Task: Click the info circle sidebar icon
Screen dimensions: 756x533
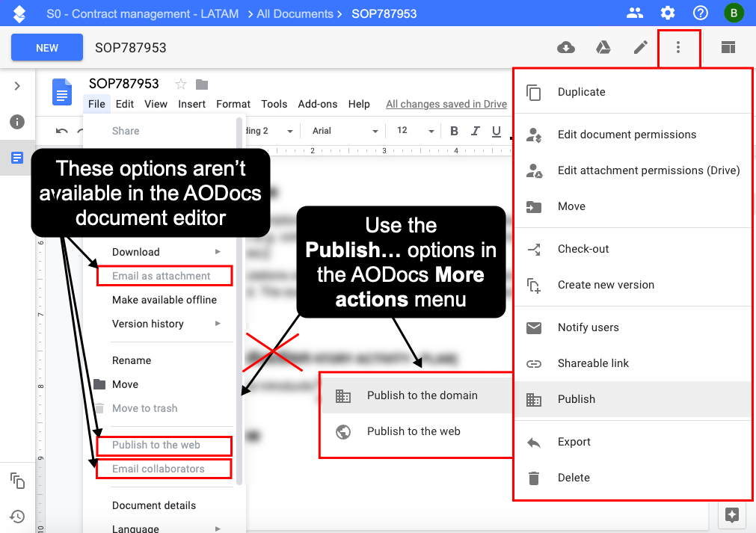Action: pyautogui.click(x=17, y=121)
